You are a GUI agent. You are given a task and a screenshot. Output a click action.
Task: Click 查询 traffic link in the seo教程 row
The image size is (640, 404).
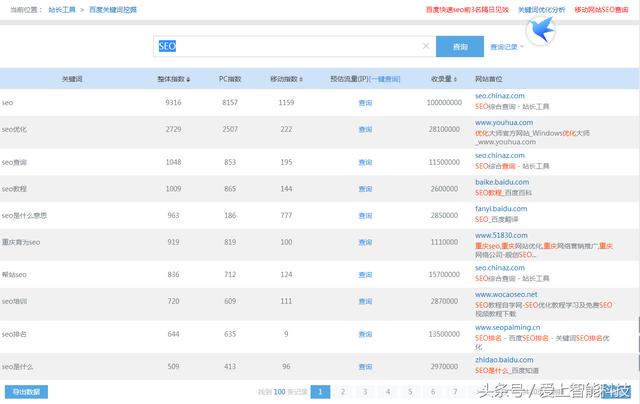pyautogui.click(x=365, y=189)
